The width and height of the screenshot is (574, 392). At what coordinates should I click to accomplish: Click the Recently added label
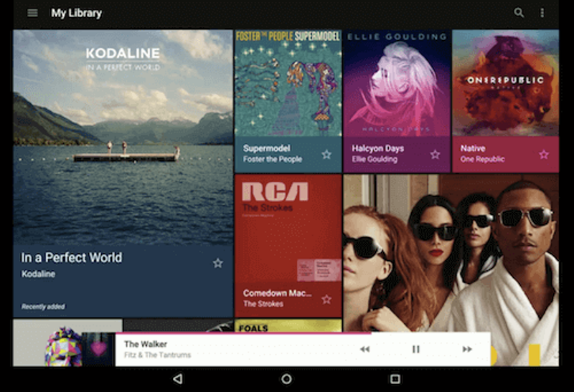pyautogui.click(x=43, y=307)
